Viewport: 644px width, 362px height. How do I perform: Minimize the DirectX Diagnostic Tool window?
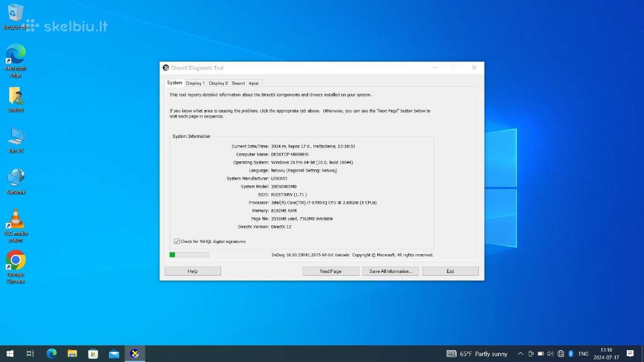click(x=435, y=68)
